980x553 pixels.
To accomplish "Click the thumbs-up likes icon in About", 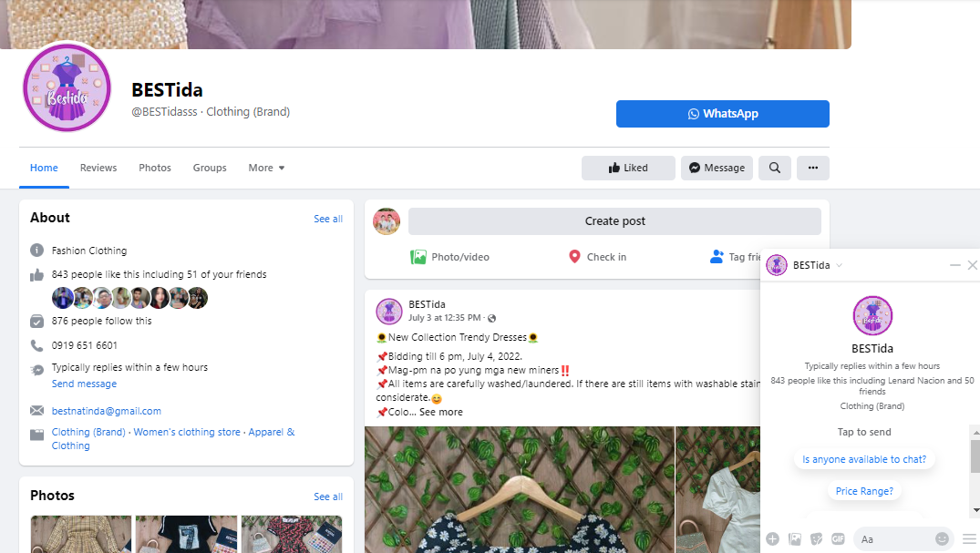I will tap(36, 275).
